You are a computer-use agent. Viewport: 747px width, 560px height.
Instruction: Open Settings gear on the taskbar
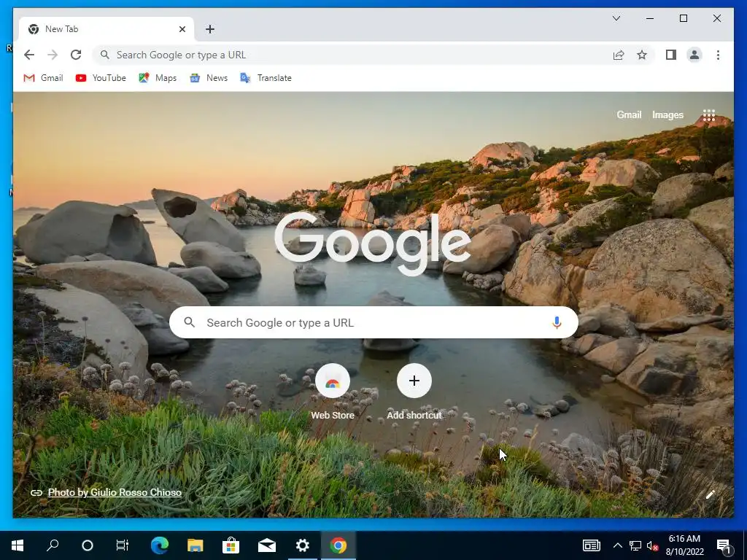pyautogui.click(x=303, y=545)
